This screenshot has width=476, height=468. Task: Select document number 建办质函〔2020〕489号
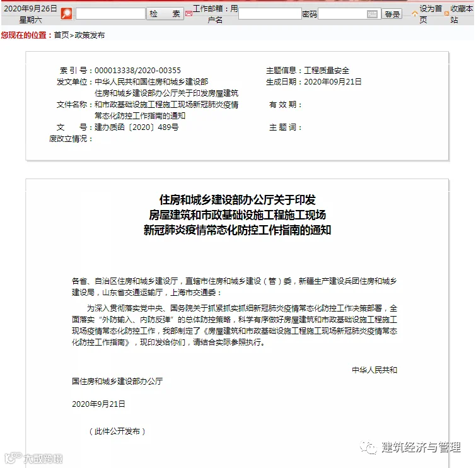tap(137, 127)
